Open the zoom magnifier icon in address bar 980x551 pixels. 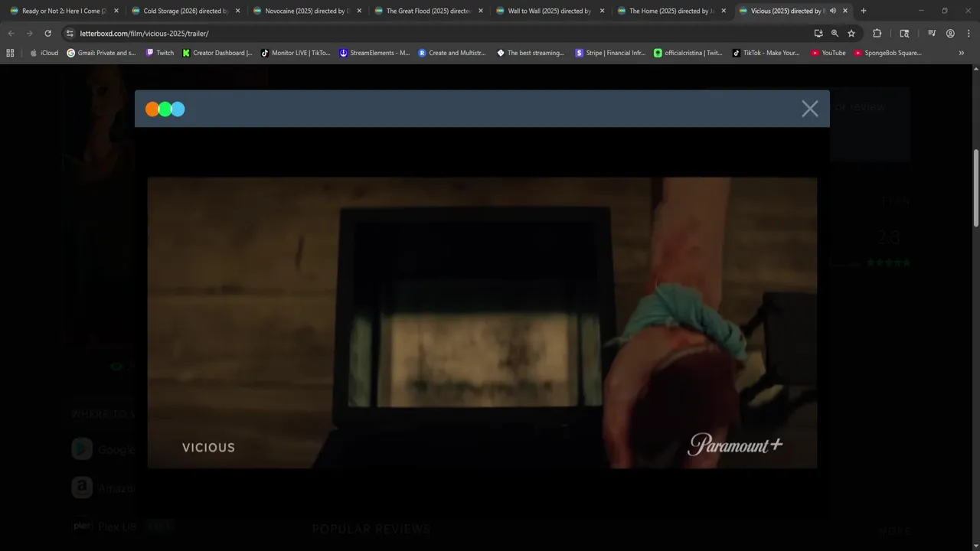pos(835,34)
